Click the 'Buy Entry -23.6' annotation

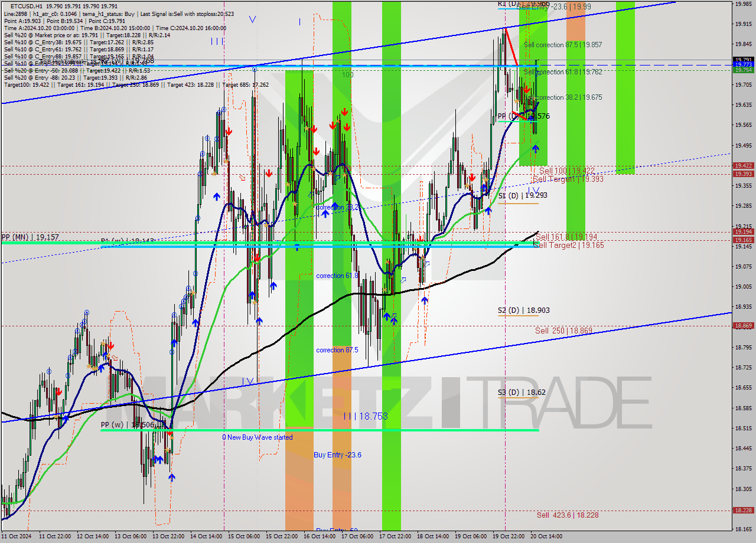click(x=338, y=455)
